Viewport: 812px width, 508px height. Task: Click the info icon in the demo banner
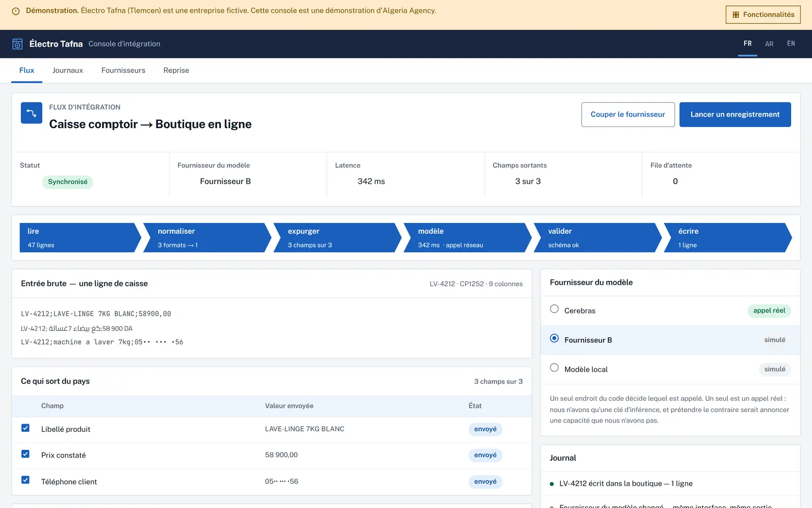(16, 11)
